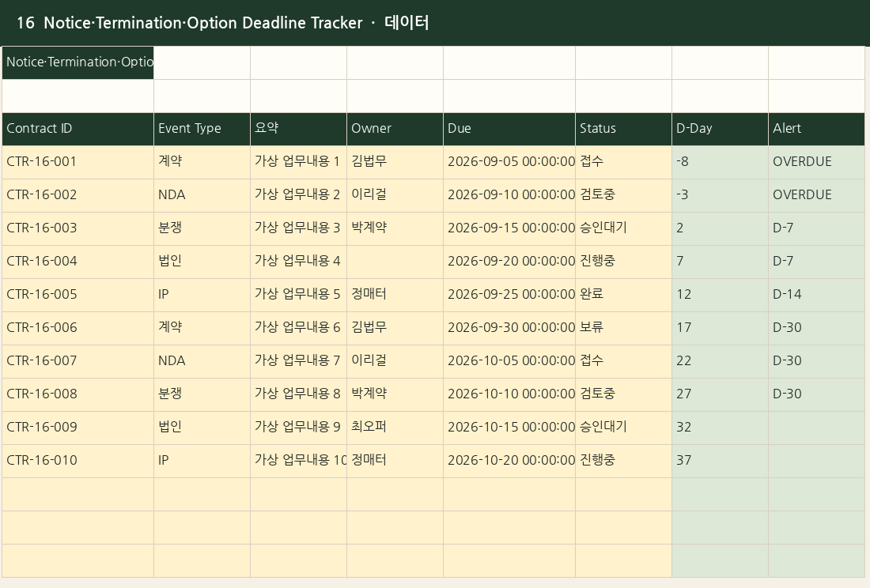Image resolution: width=870 pixels, height=588 pixels.
Task: Select due date 2026-09-05 00:00:00
Action: tap(509, 162)
